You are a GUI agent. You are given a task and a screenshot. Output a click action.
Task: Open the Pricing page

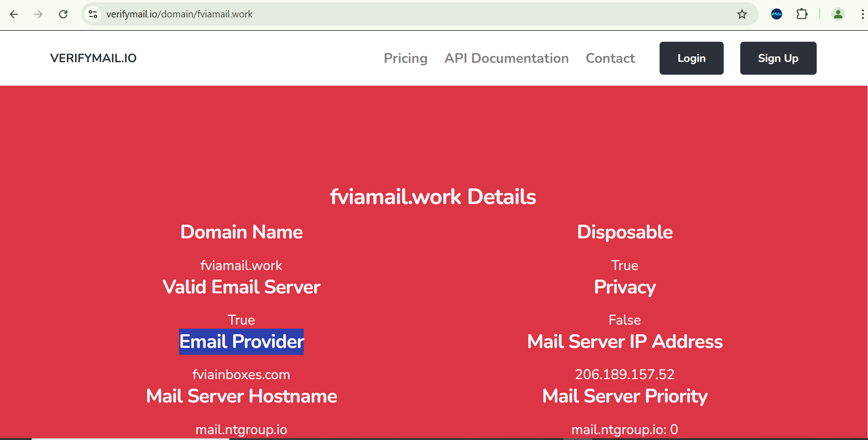click(405, 58)
